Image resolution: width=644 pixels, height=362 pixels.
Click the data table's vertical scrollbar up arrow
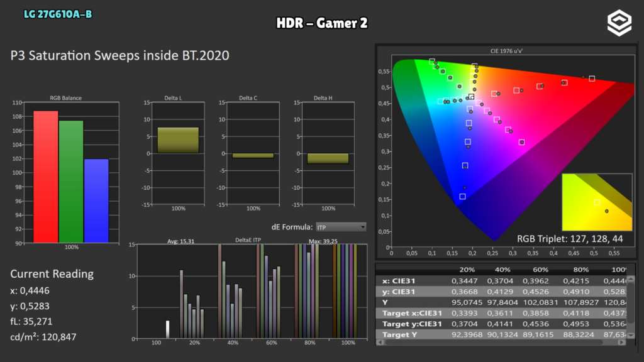click(631, 278)
